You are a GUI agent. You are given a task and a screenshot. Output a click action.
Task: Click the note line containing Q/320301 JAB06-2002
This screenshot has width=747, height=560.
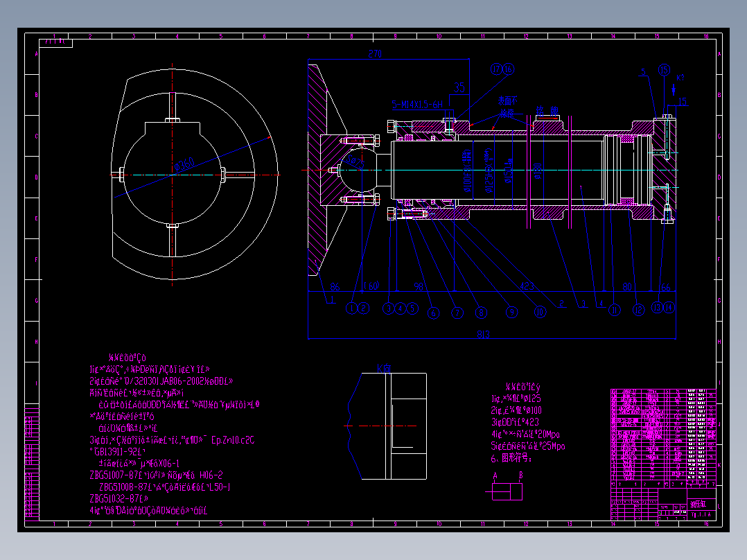(x=161, y=381)
